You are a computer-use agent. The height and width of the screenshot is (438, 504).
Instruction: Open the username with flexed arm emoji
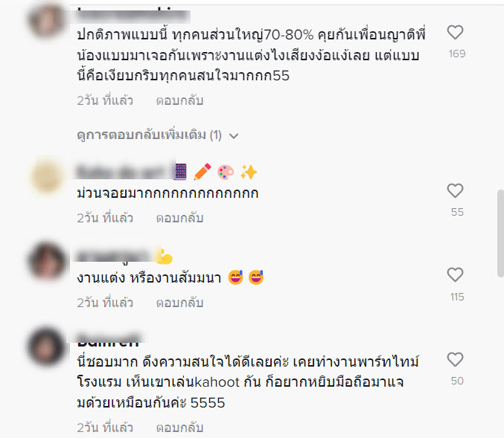[125, 257]
